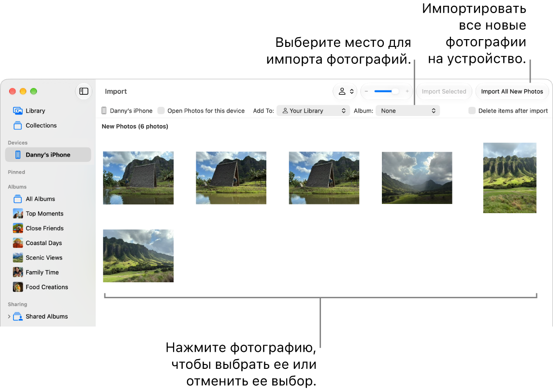Open the Add To Your Library dropdown

[x=313, y=111]
